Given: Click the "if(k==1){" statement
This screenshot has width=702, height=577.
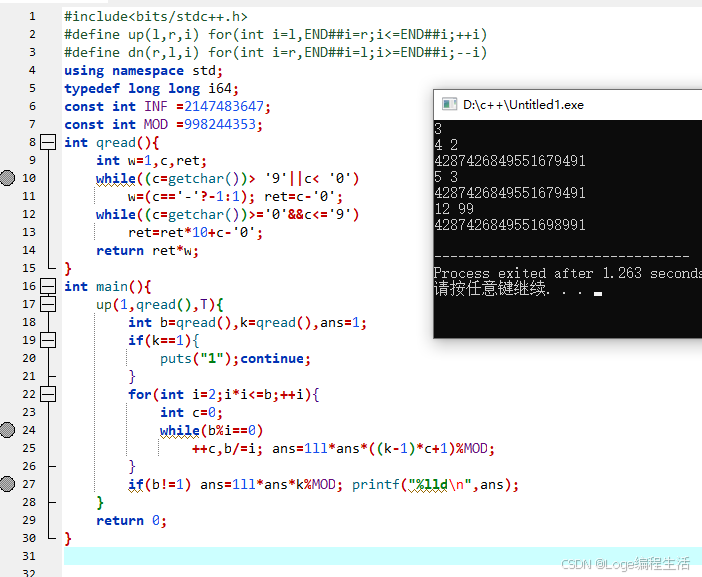Looking at the screenshot, I should [164, 341].
